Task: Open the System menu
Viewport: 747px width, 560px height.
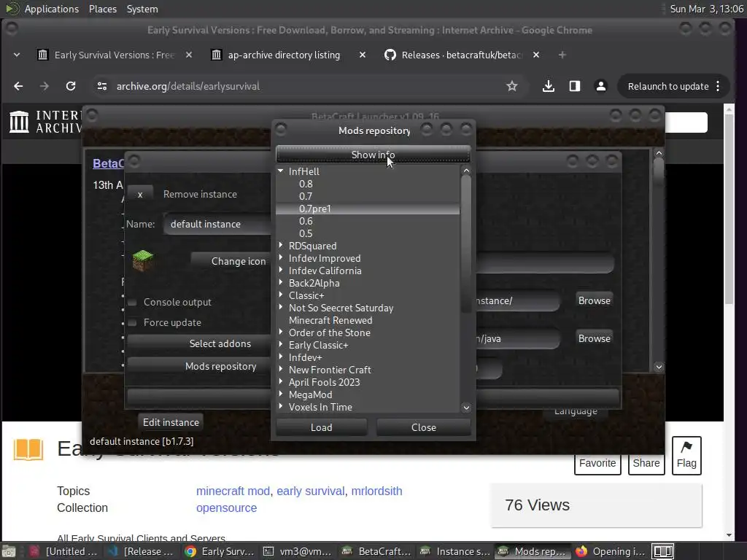Action: coord(142,9)
